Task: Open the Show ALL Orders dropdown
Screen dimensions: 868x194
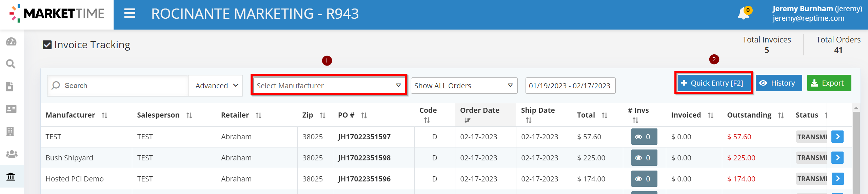Action: (x=464, y=86)
